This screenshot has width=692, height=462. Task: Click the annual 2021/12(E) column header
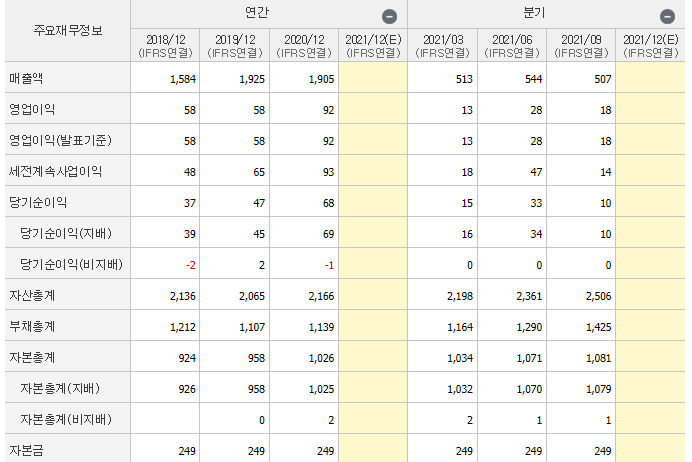[373, 46]
